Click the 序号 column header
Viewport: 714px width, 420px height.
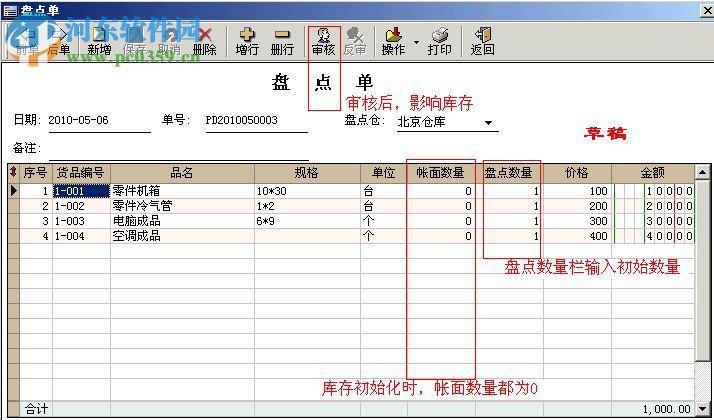pyautogui.click(x=36, y=173)
